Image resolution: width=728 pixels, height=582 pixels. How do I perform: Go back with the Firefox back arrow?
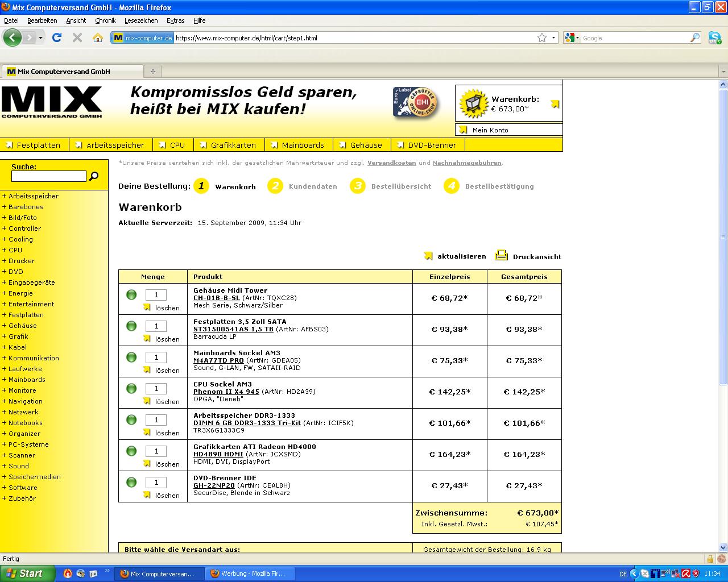pos(13,38)
